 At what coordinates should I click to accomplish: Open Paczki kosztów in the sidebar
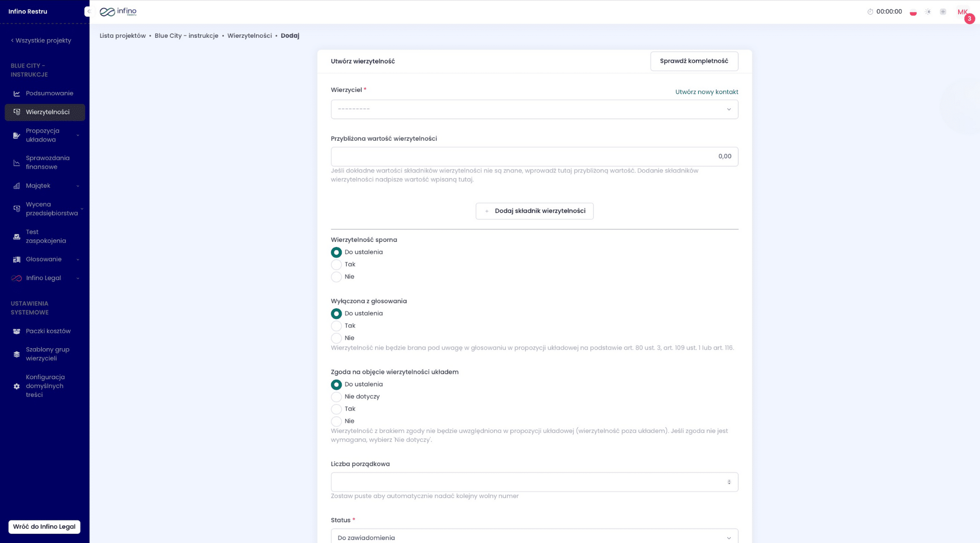point(48,331)
